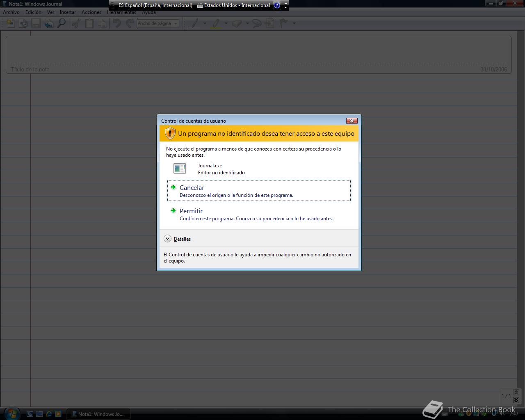Viewport: 525px width, 420px height.
Task: Click the UAC warning shield icon
Action: [x=170, y=133]
